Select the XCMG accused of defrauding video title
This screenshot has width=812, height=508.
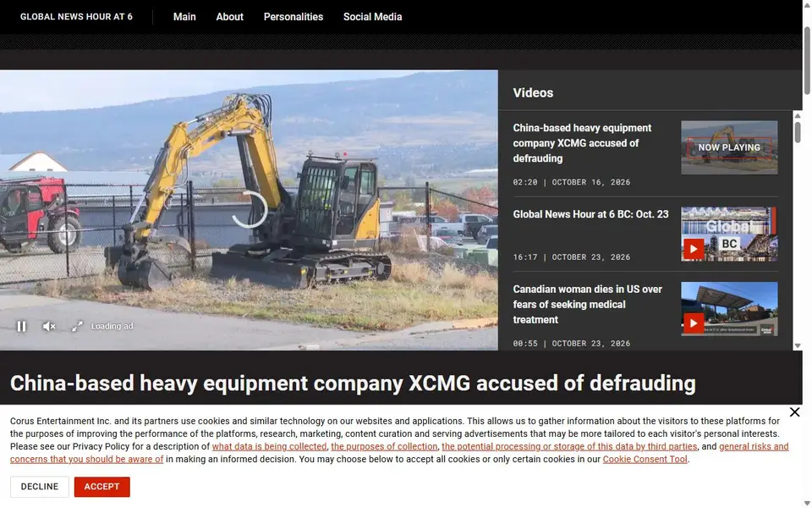click(582, 143)
